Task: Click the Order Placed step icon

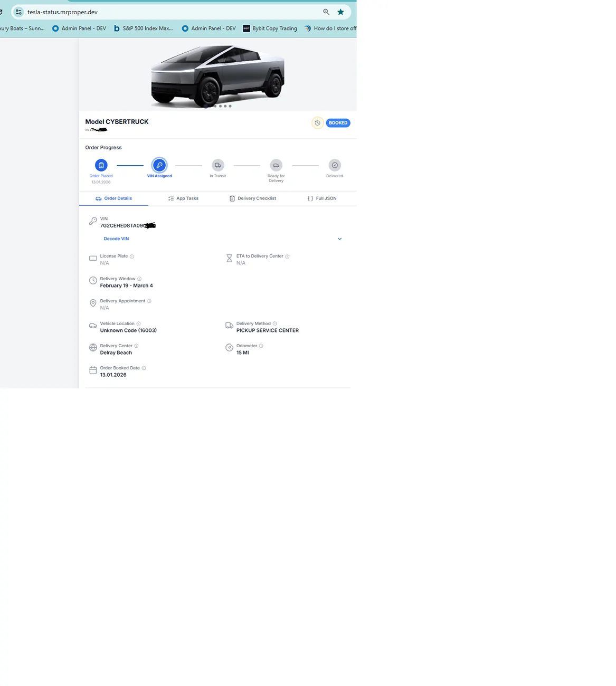Action: tap(101, 165)
